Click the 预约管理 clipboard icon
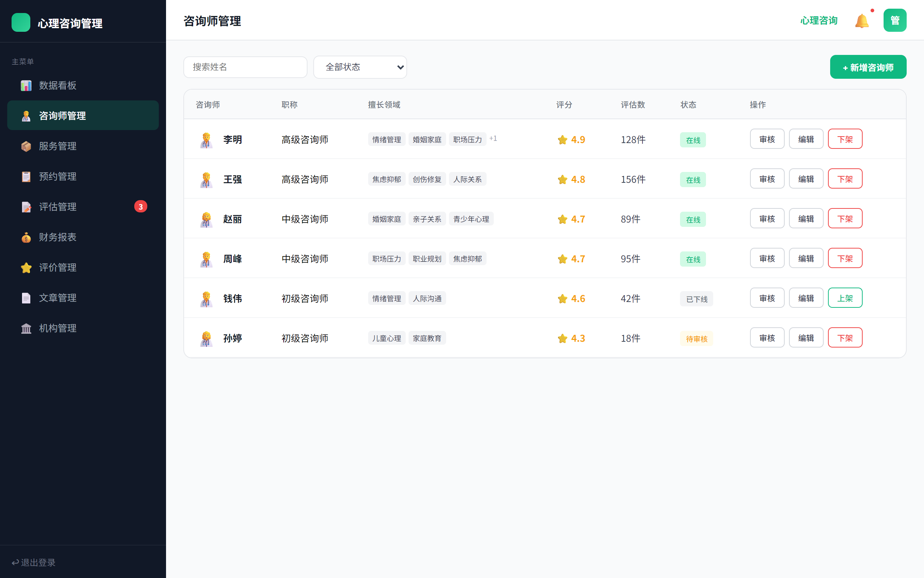924x578 pixels. [x=26, y=176]
